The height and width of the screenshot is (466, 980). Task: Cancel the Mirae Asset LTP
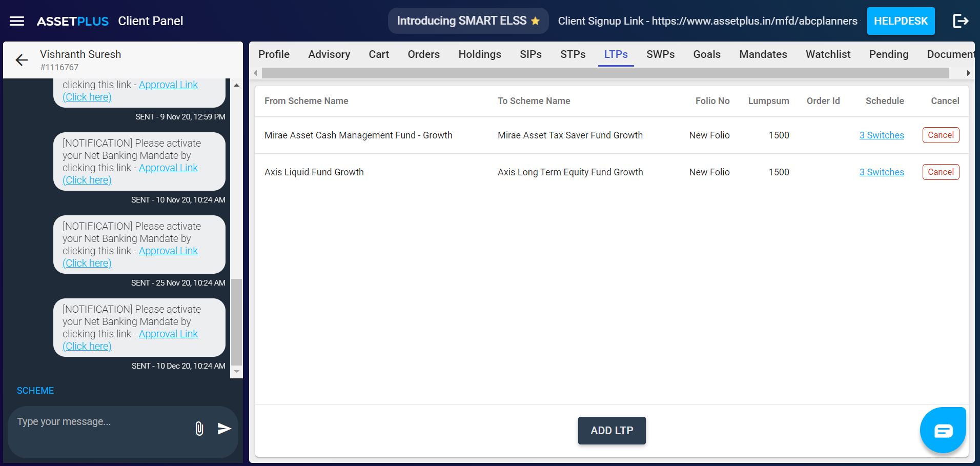point(941,135)
